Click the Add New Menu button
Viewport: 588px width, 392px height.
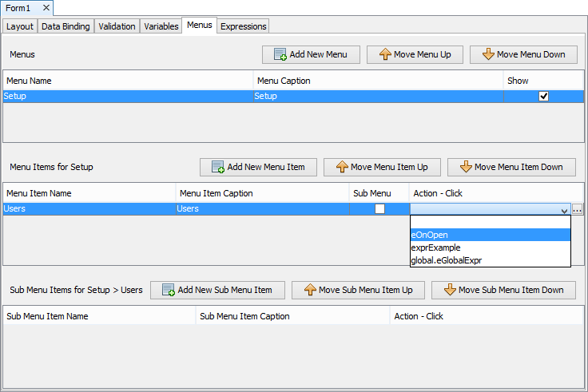(310, 54)
